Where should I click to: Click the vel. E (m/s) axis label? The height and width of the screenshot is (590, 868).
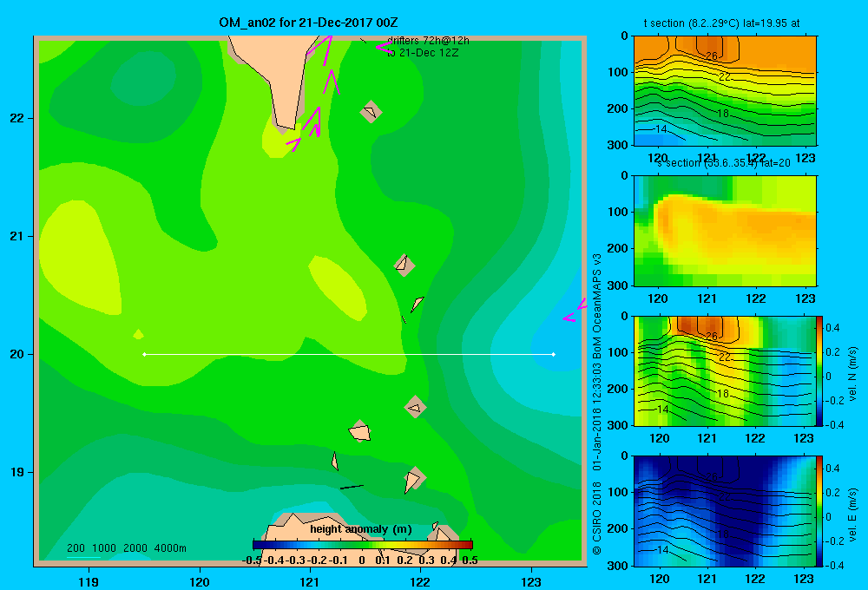pos(852,515)
